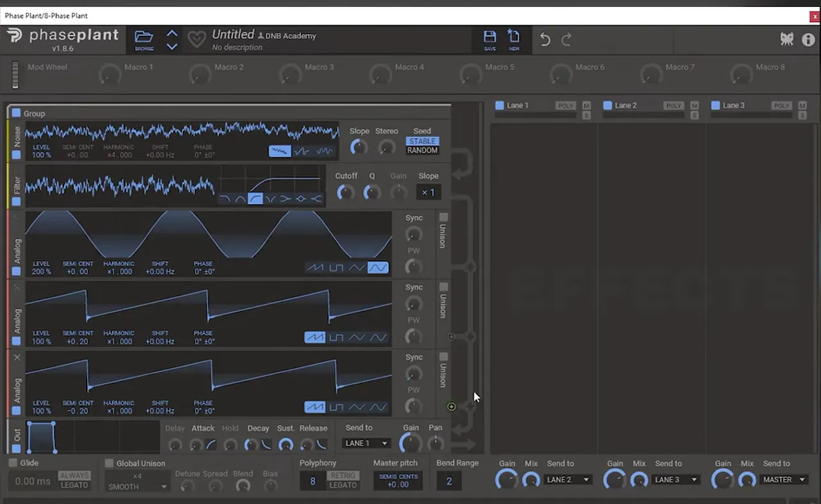This screenshot has height=504, width=821.
Task: Open Lane 2's Send to LANE 3 dropdown
Action: 676,480
